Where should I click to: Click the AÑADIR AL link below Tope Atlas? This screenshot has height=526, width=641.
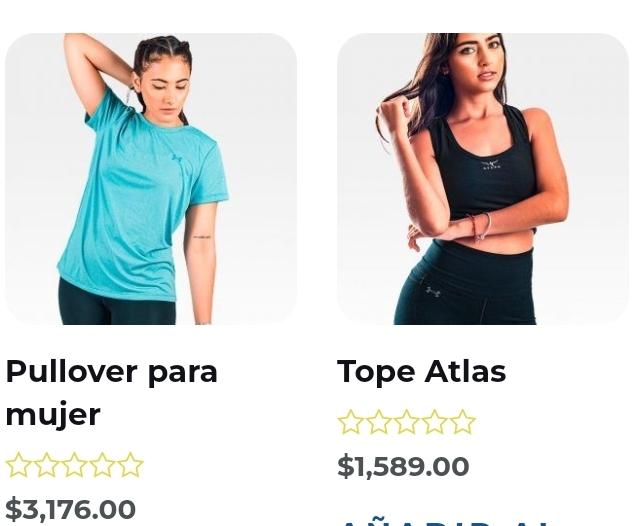click(x=444, y=523)
